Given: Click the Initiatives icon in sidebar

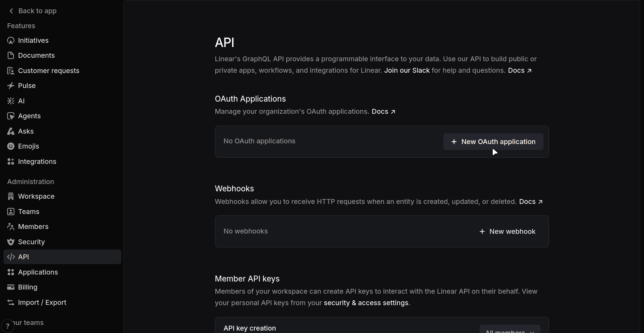Looking at the screenshot, I should tap(11, 40).
